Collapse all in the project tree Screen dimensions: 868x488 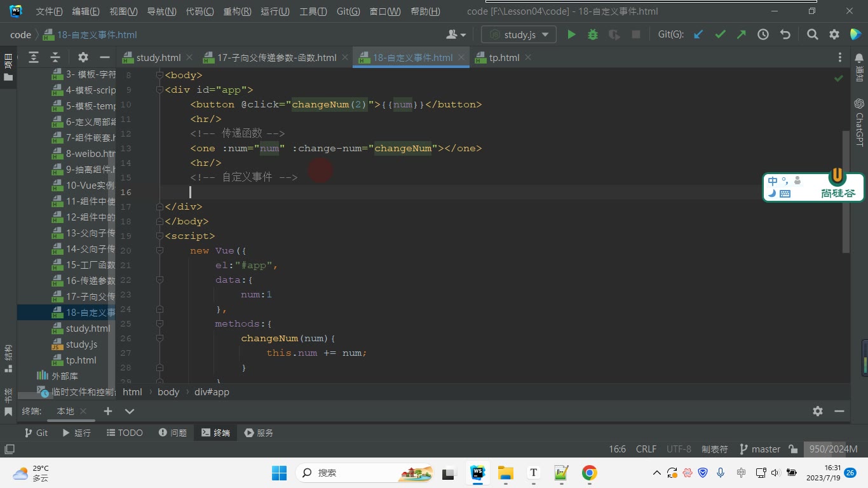coord(55,57)
